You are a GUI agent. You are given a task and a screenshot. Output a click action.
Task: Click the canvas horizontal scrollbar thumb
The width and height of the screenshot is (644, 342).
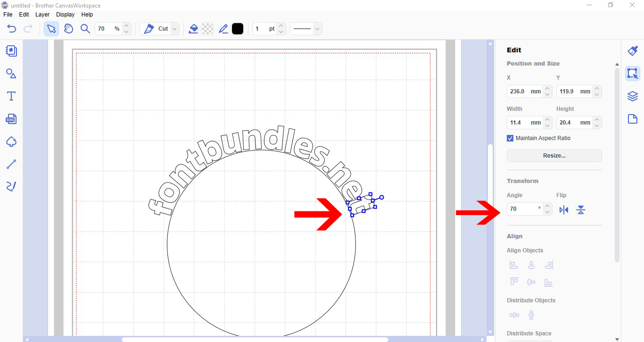tap(255, 339)
